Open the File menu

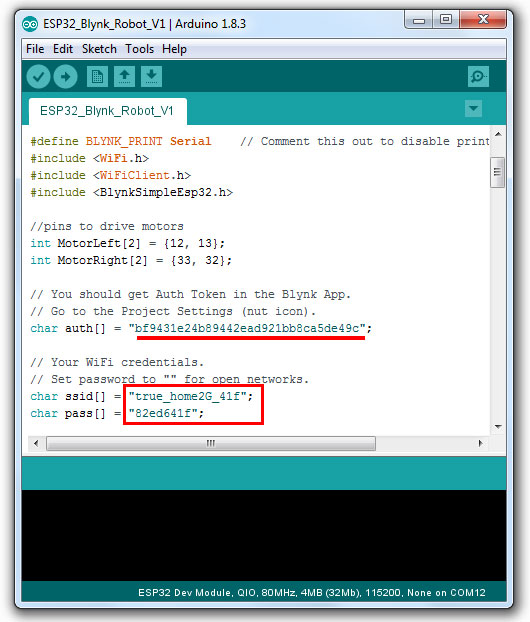click(35, 49)
